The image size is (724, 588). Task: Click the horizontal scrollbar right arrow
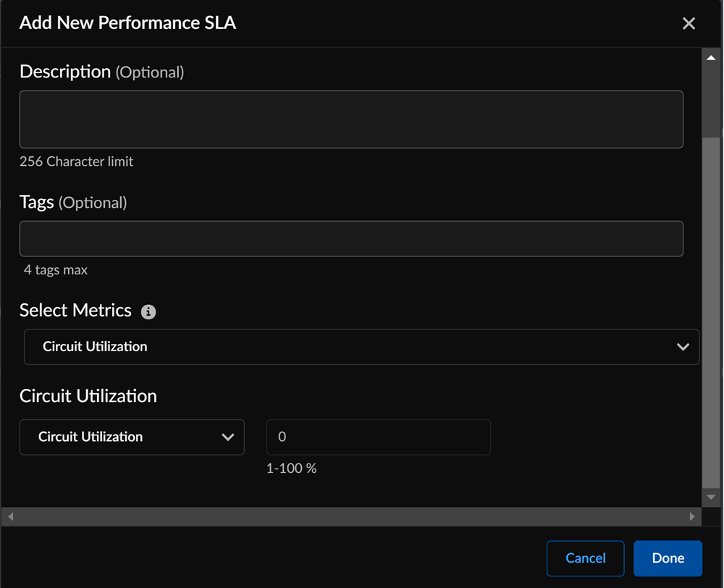tap(692, 517)
